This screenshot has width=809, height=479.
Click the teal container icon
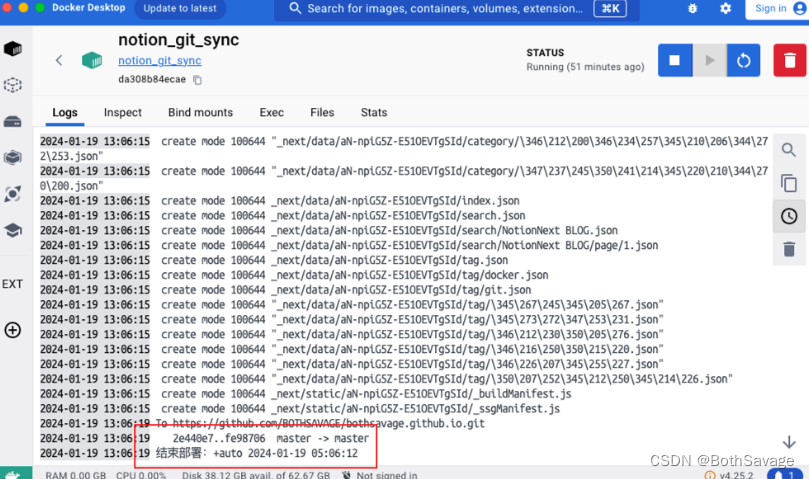click(x=92, y=60)
